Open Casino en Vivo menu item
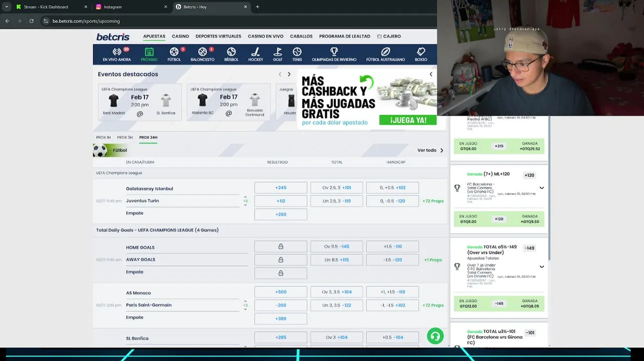 (x=266, y=36)
